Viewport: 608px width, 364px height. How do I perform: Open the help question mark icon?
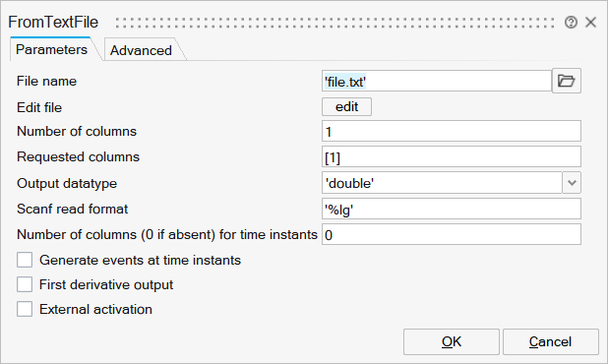pyautogui.click(x=571, y=22)
